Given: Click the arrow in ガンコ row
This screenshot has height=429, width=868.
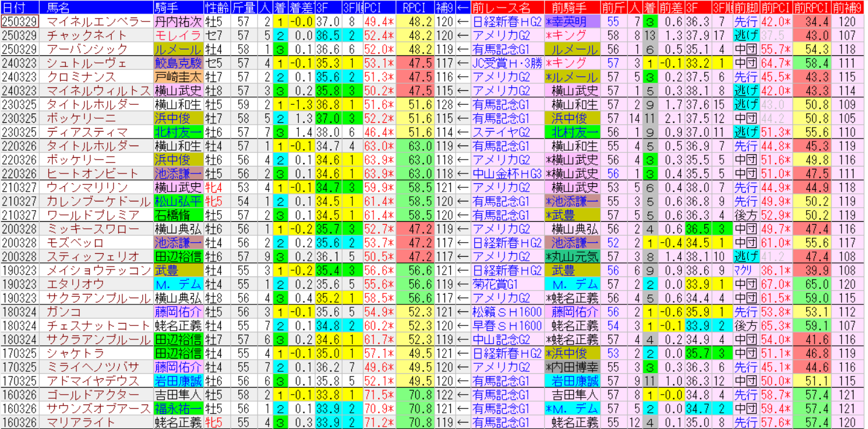Looking at the screenshot, I should (463, 311).
